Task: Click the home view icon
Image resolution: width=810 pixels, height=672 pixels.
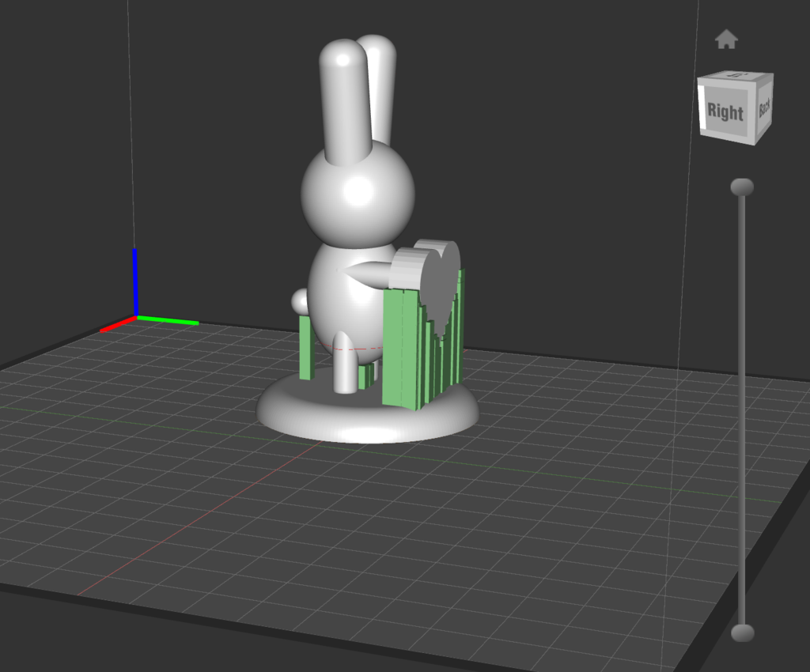Action: pyautogui.click(x=727, y=38)
